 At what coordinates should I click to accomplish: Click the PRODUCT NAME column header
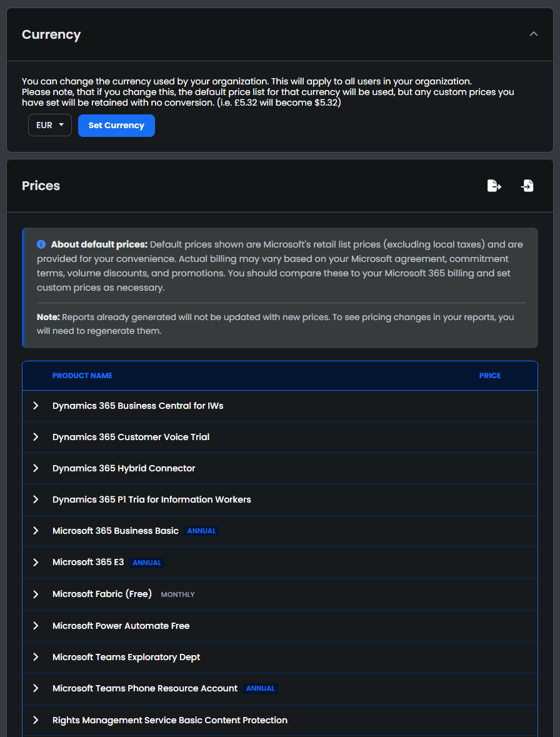pyautogui.click(x=82, y=376)
